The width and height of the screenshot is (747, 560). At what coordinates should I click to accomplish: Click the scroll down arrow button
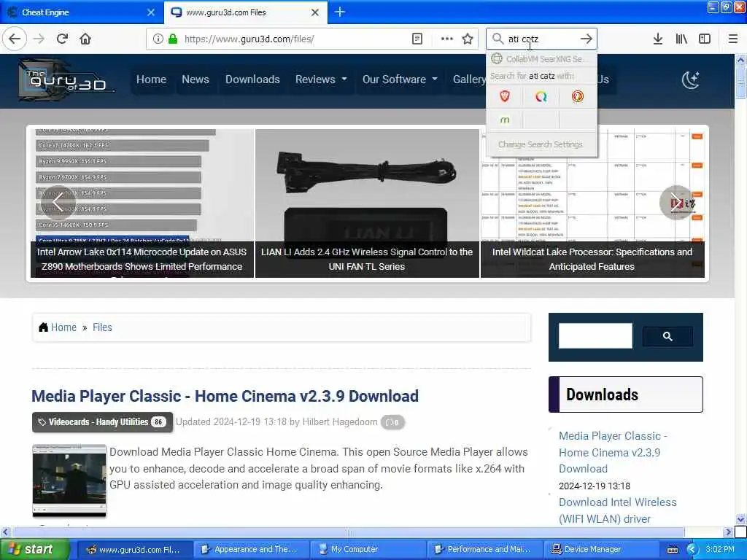point(740,519)
